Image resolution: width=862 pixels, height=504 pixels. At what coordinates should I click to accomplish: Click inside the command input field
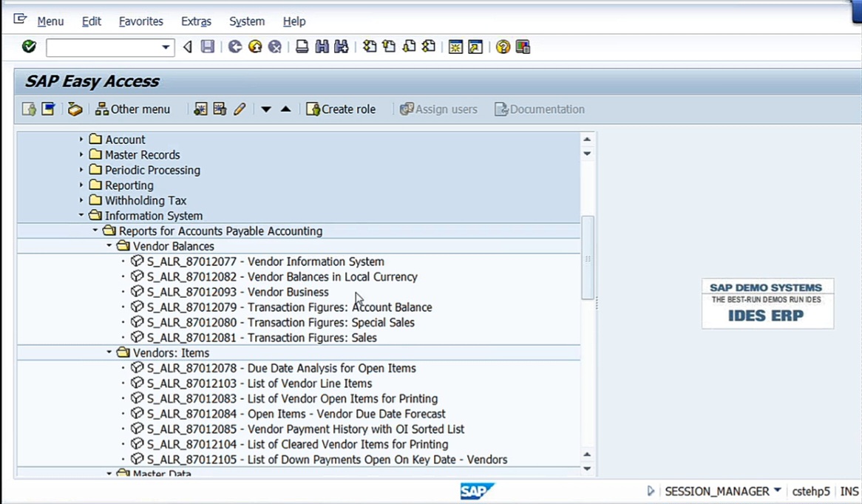click(103, 47)
